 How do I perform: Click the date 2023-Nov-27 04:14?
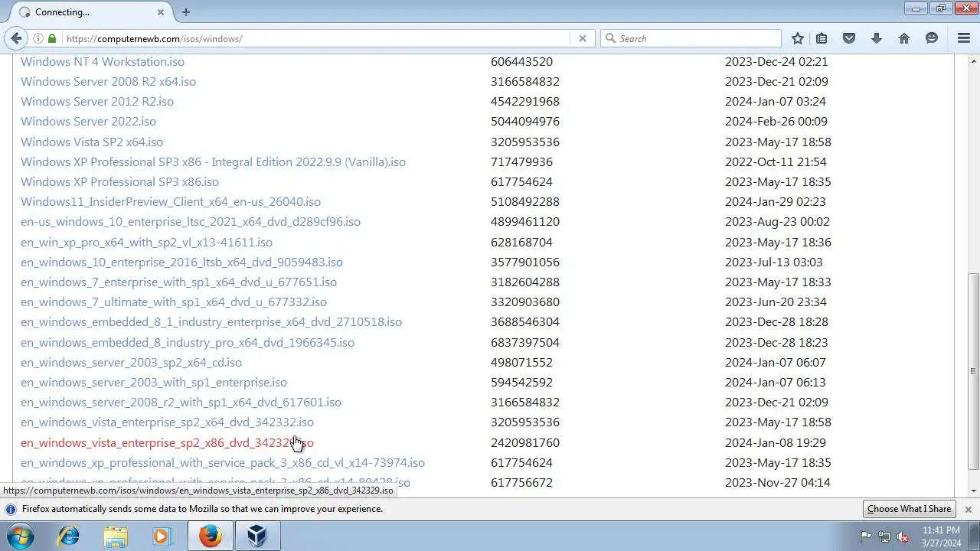(x=778, y=482)
